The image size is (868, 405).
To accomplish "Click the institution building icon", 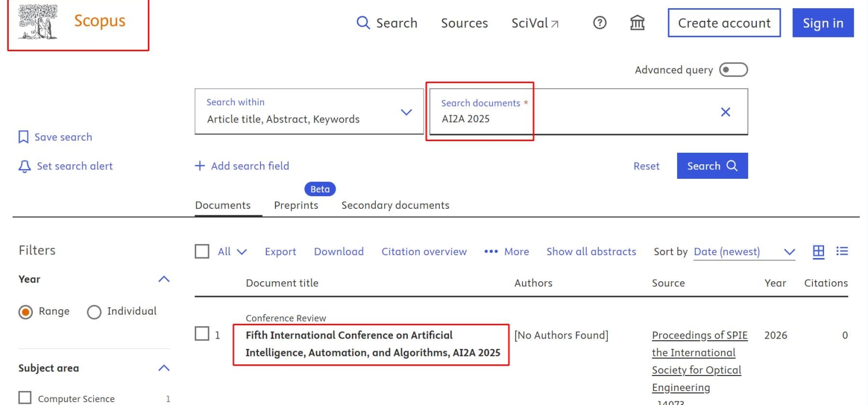I will [x=637, y=23].
